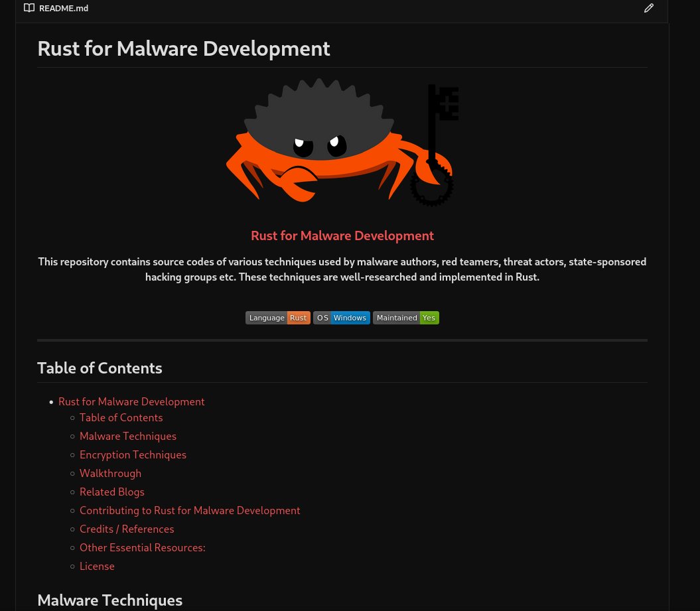Jump to Credits / References link
The image size is (700, 611).
point(127,529)
